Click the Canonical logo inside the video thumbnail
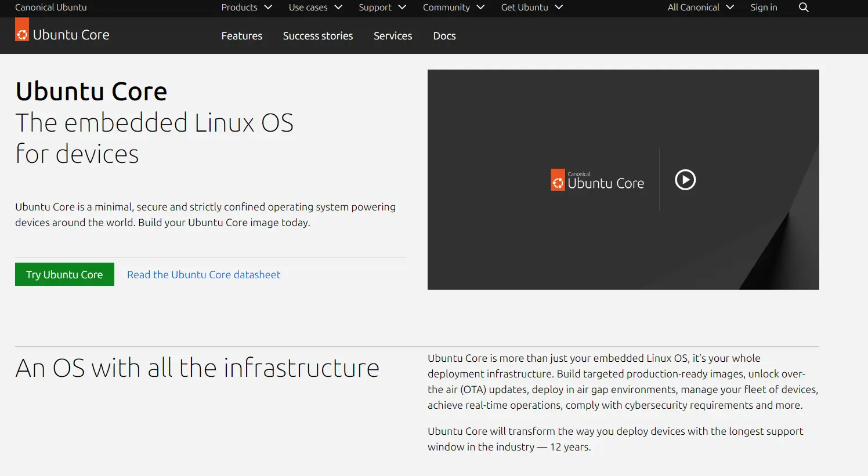The image size is (868, 476). pyautogui.click(x=558, y=180)
